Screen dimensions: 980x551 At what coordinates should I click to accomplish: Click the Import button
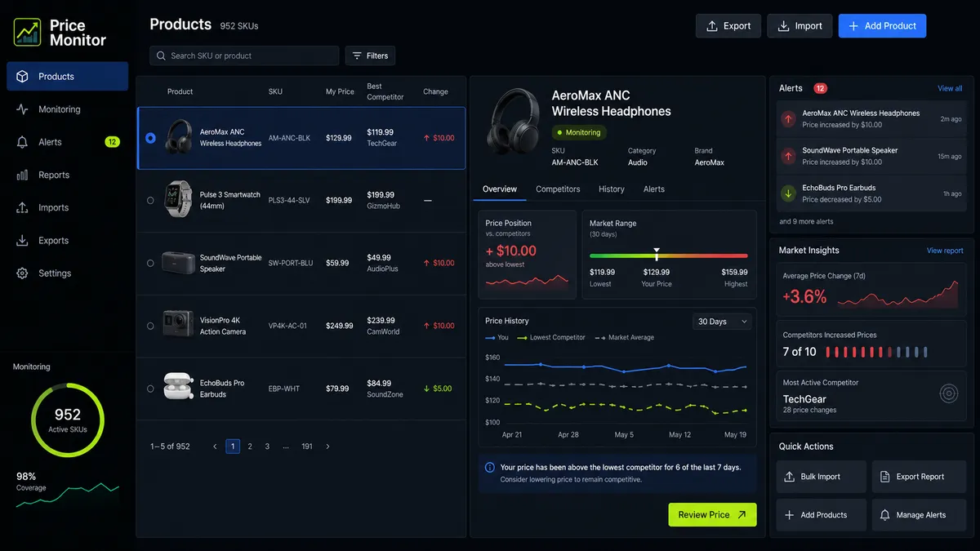pyautogui.click(x=800, y=25)
